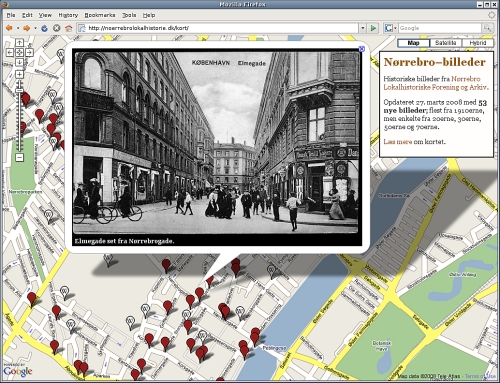The height and width of the screenshot is (383, 500).
Task: Click the Google logo on the map
Action: click(18, 371)
